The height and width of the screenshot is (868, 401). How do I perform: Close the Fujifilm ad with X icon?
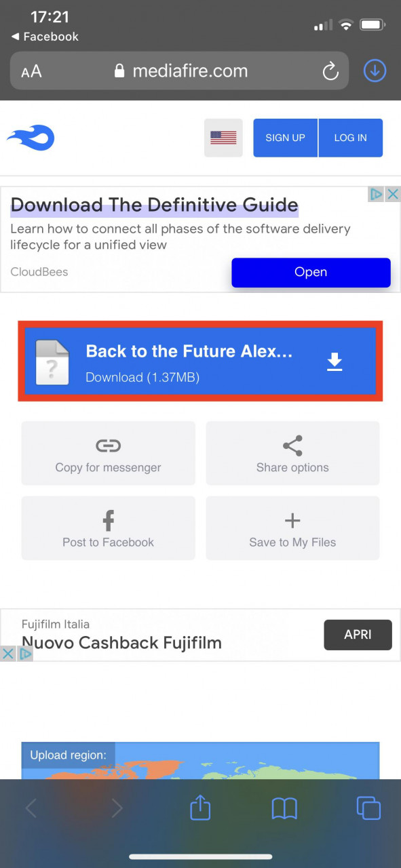click(x=7, y=654)
